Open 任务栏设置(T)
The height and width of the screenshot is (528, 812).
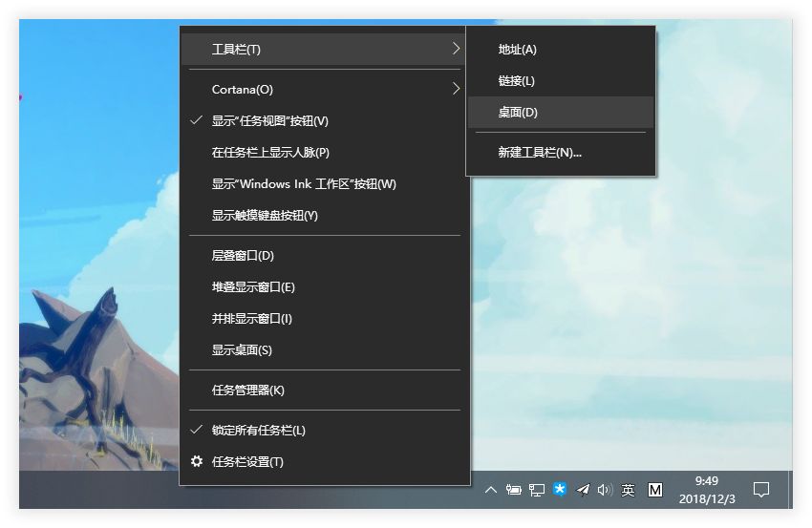pyautogui.click(x=325, y=462)
